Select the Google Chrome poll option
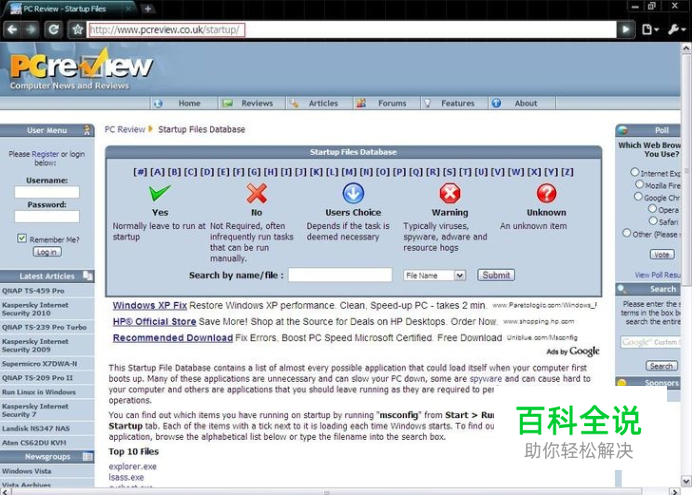Image resolution: width=692 pixels, height=495 pixels. click(x=638, y=196)
